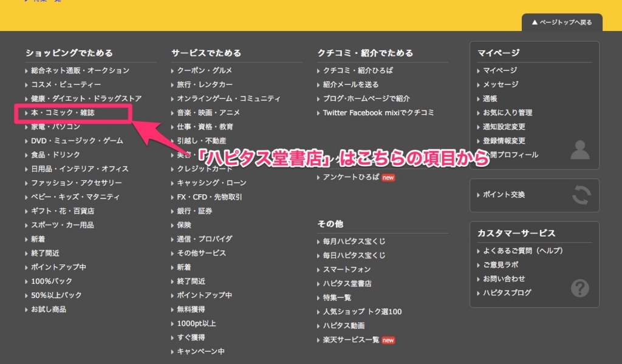Image resolution: width=622 pixels, height=364 pixels.
Task: Go to 食品・ドリンク category
Action: 55,155
